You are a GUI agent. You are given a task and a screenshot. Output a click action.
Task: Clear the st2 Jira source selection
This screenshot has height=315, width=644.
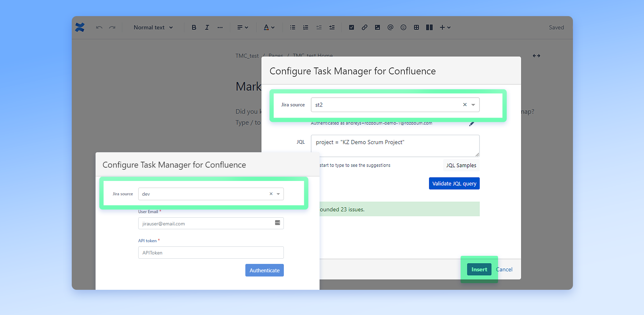[465, 105]
